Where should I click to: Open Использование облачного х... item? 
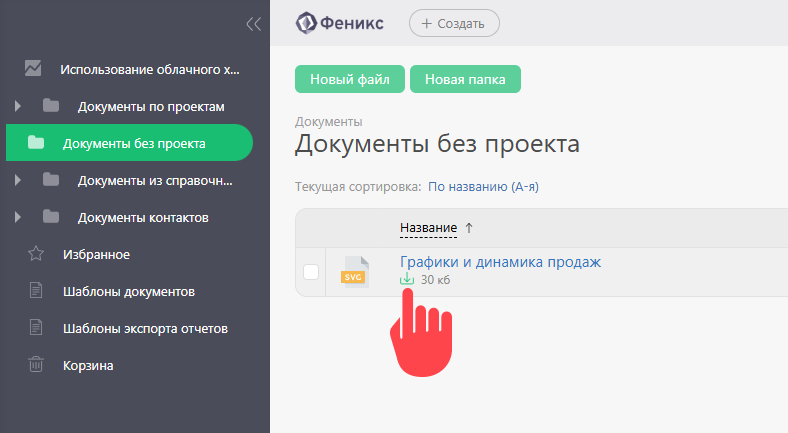(x=150, y=69)
